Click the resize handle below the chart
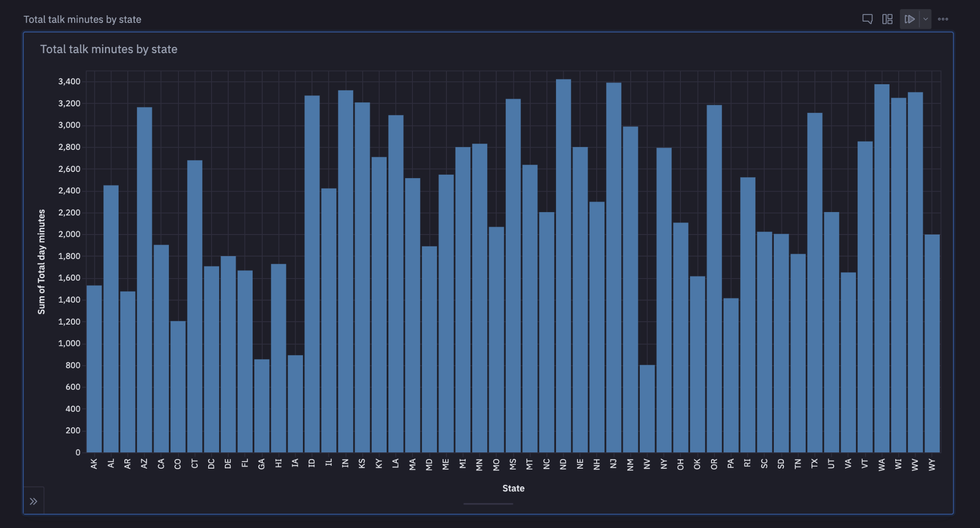The image size is (980, 528). [488, 504]
